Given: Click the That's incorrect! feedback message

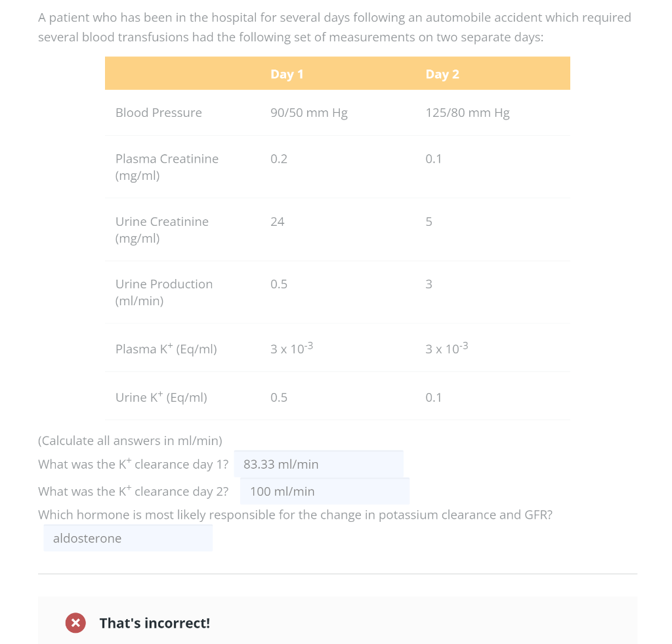Looking at the screenshot, I should point(155,623).
